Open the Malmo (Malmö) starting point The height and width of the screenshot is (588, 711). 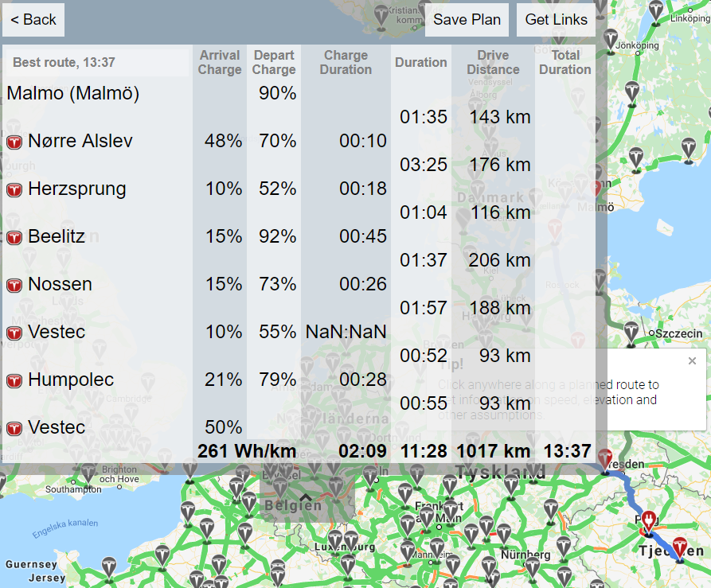pos(73,93)
